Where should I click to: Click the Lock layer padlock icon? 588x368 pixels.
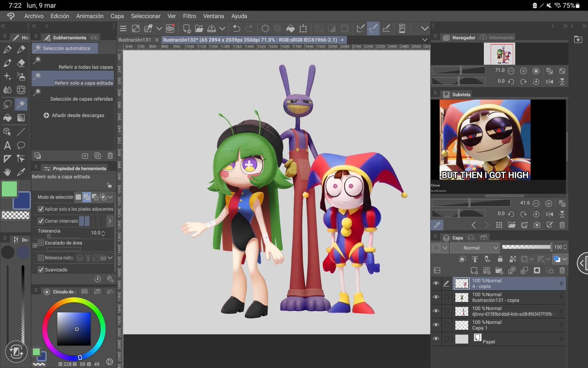[500, 259]
